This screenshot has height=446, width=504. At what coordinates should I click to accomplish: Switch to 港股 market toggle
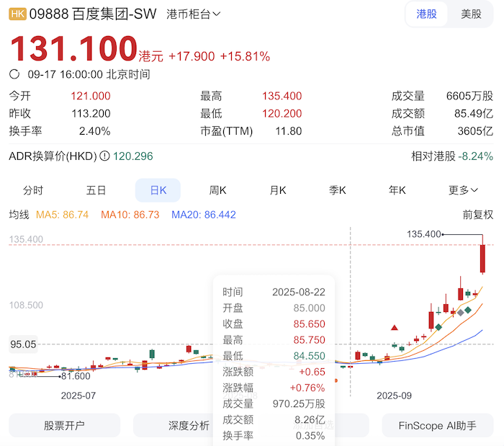(x=426, y=14)
